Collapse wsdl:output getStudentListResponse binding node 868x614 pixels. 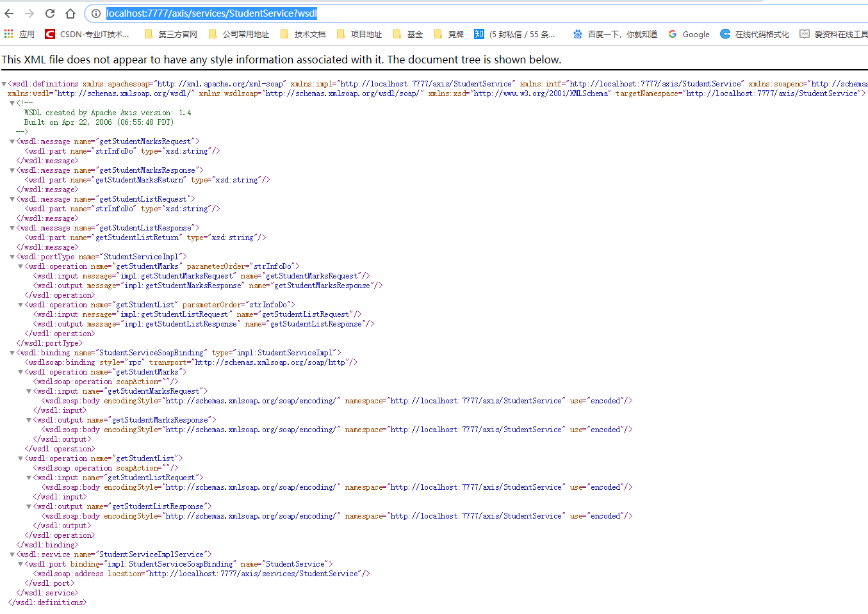pos(29,506)
